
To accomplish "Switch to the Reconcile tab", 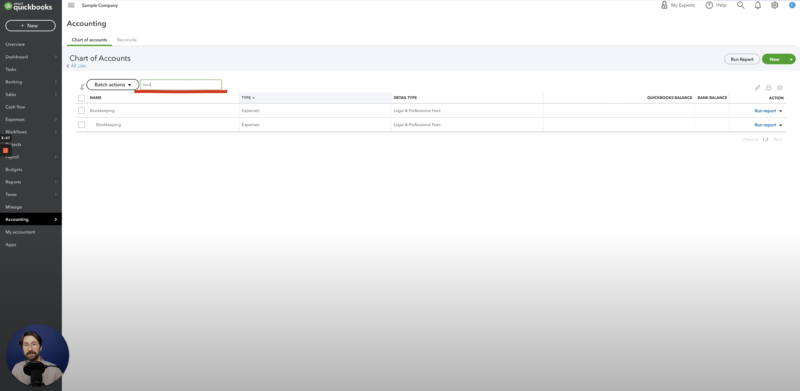I will click(127, 40).
